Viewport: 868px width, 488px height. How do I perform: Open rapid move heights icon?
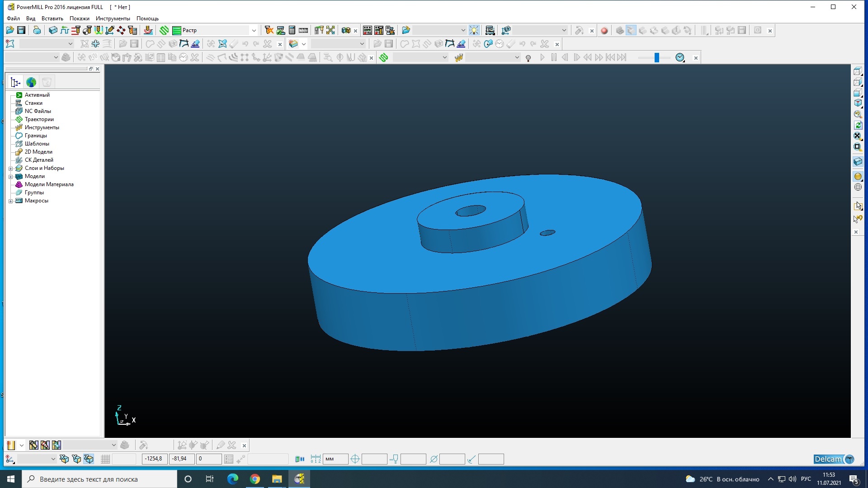point(75,30)
